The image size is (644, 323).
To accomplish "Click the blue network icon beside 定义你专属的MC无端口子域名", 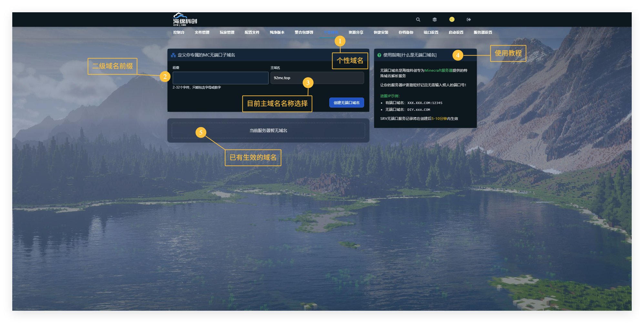I will [173, 55].
